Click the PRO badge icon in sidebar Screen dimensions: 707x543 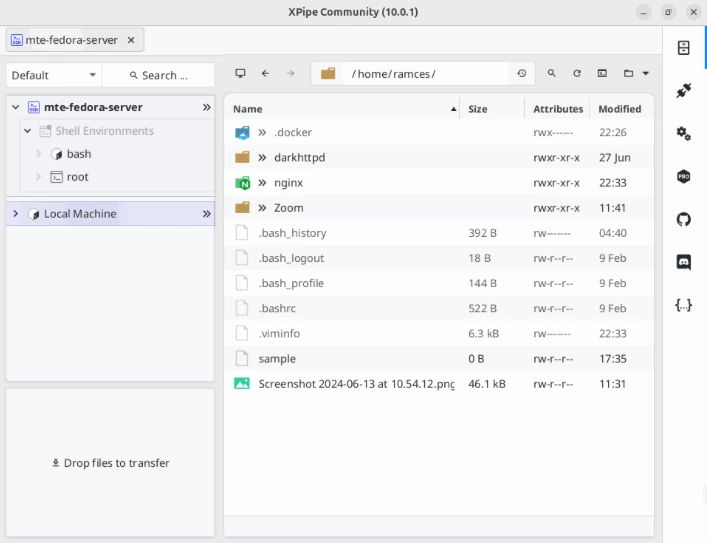tap(684, 176)
